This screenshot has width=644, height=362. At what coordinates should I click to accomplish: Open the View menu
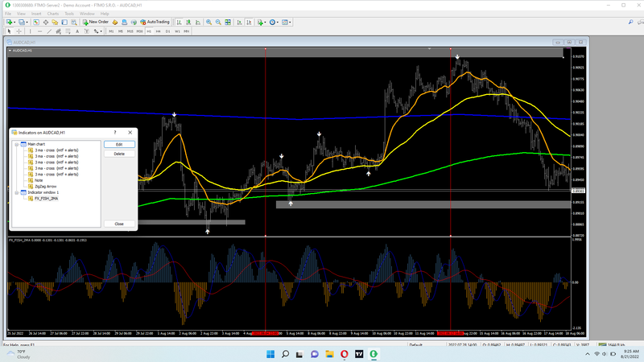click(21, 14)
